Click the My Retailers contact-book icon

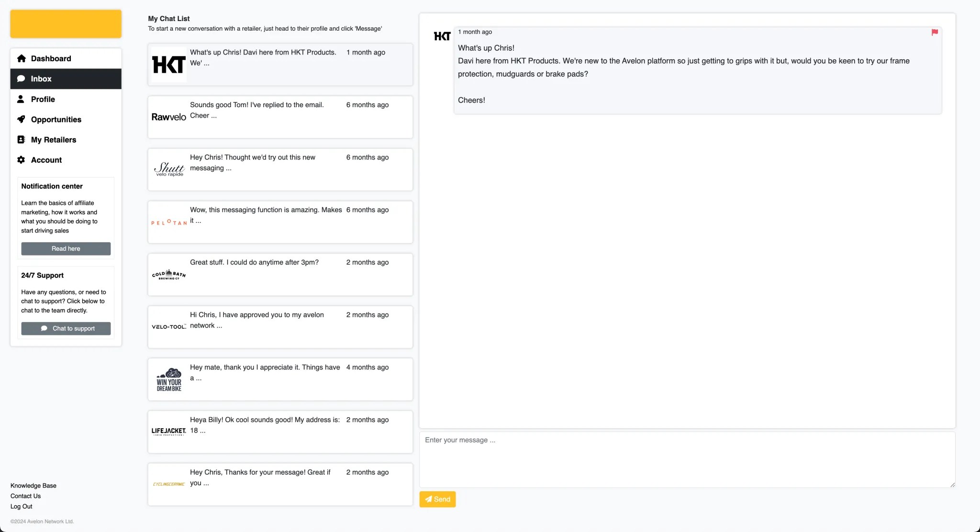(21, 140)
